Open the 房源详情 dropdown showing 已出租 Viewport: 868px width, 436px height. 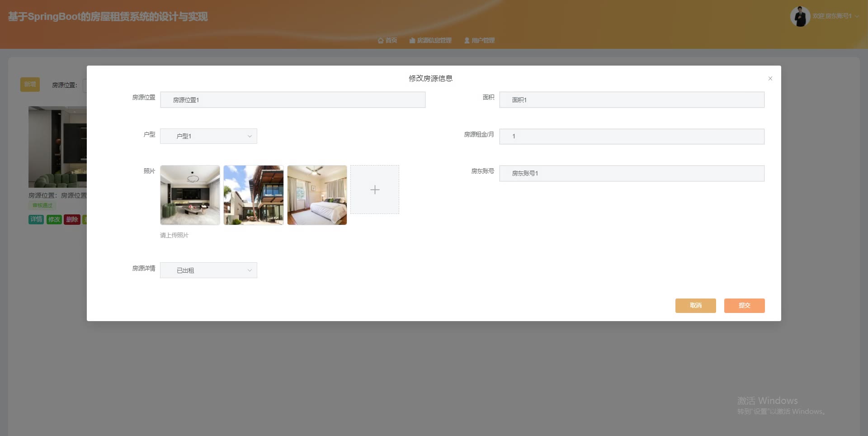[208, 270]
